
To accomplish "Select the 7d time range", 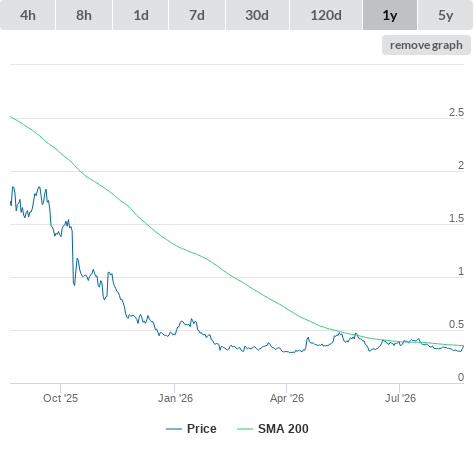I will pos(197,15).
